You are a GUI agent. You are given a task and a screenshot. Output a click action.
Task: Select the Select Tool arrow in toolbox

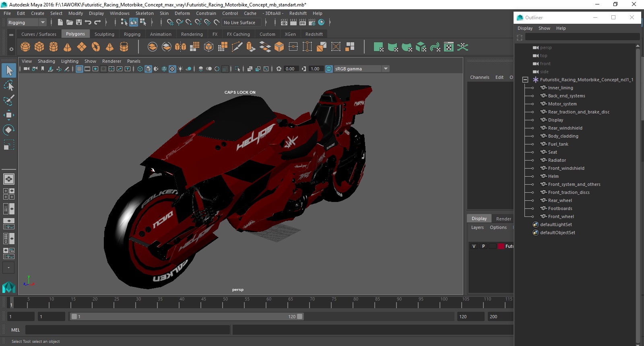click(9, 70)
